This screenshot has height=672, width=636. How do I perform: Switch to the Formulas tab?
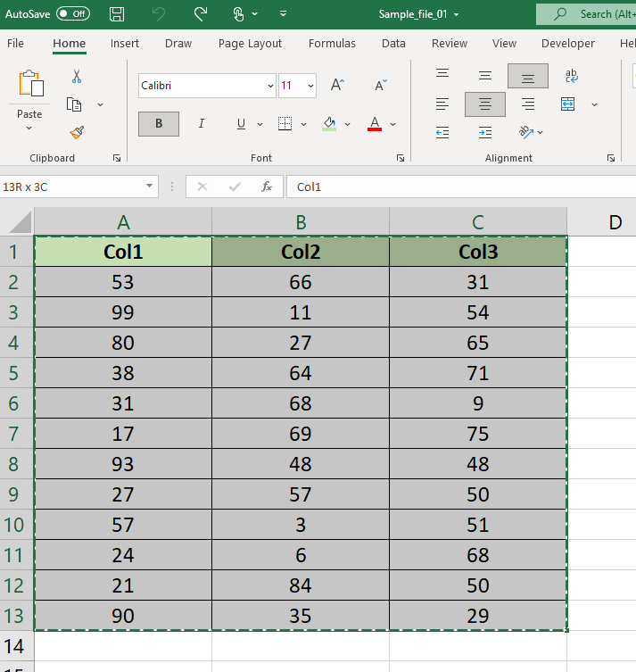pos(332,44)
